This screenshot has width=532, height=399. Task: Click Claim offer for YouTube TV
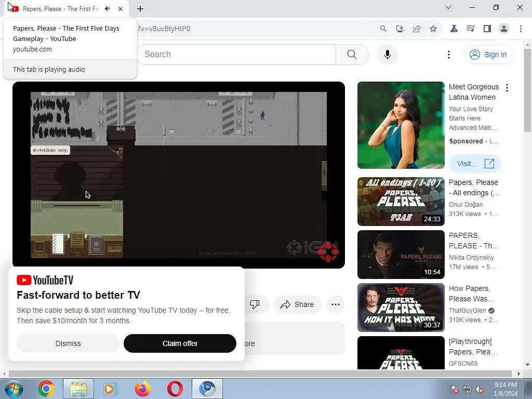pos(180,343)
